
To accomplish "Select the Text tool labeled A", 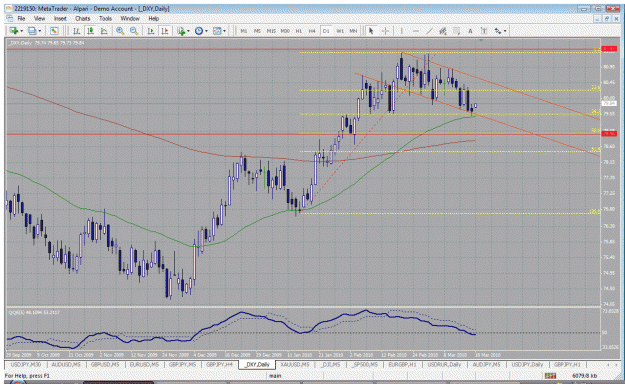I will pyautogui.click(x=470, y=31).
